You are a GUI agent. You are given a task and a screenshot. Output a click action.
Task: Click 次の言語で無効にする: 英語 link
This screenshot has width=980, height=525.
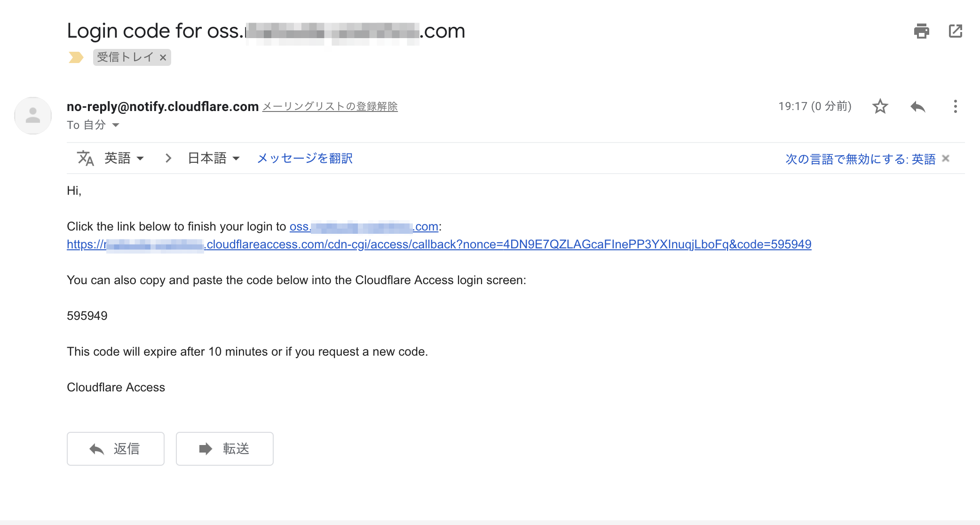860,159
